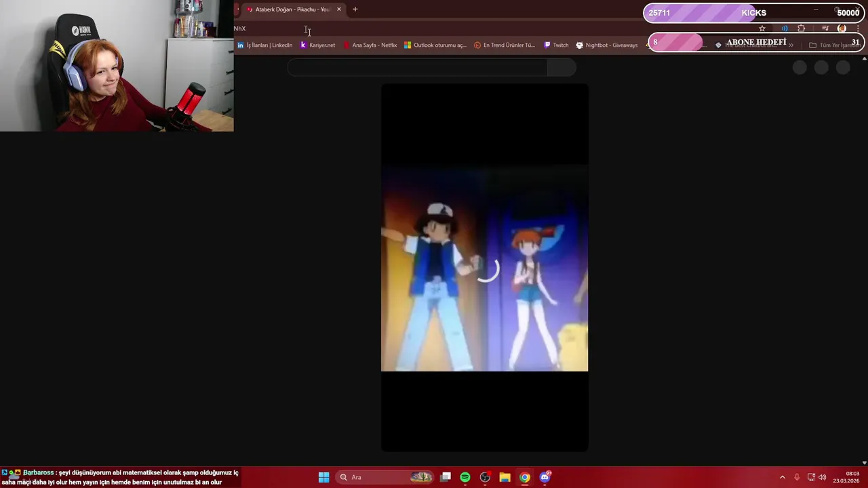Open the Chrome profile avatar
Image resolution: width=868 pixels, height=488 pixels.
(x=842, y=28)
